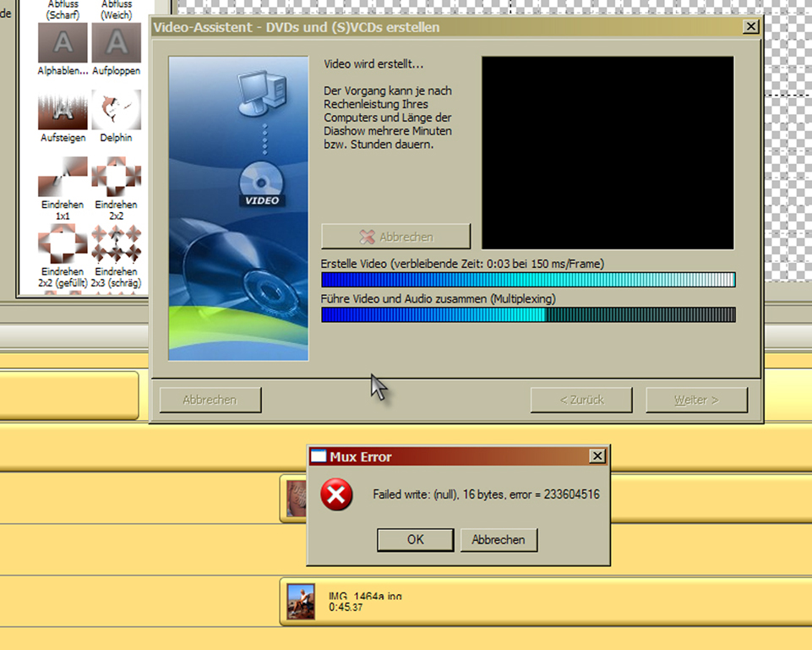Click the red error icon in Mux Error

pyautogui.click(x=336, y=494)
